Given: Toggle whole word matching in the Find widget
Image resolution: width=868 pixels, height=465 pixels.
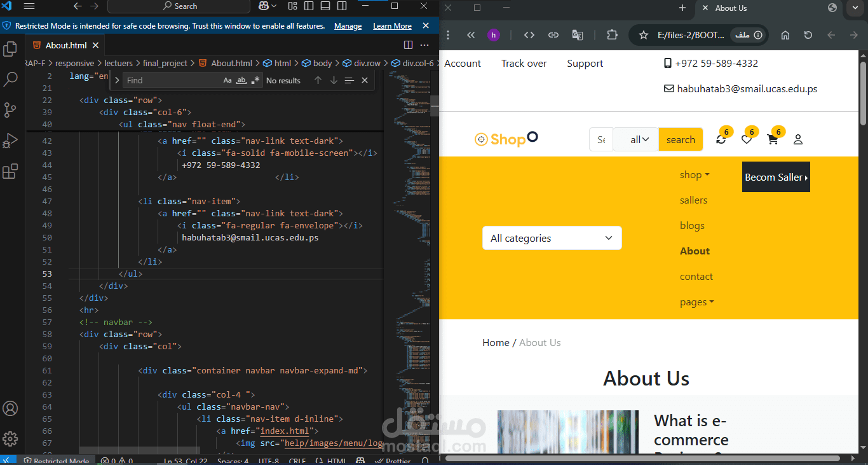Looking at the screenshot, I should 242,80.
